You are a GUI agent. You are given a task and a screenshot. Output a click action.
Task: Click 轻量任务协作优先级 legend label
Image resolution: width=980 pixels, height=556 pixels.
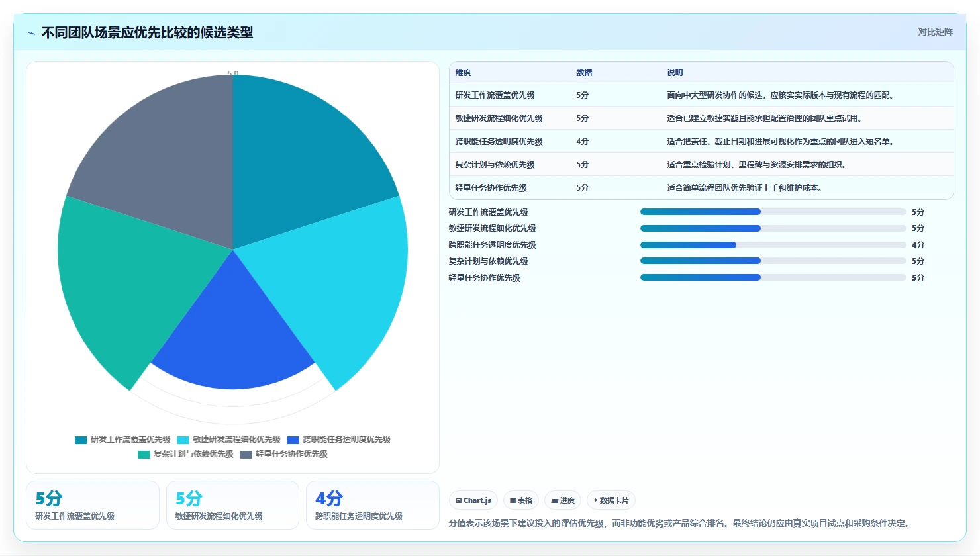coord(291,454)
